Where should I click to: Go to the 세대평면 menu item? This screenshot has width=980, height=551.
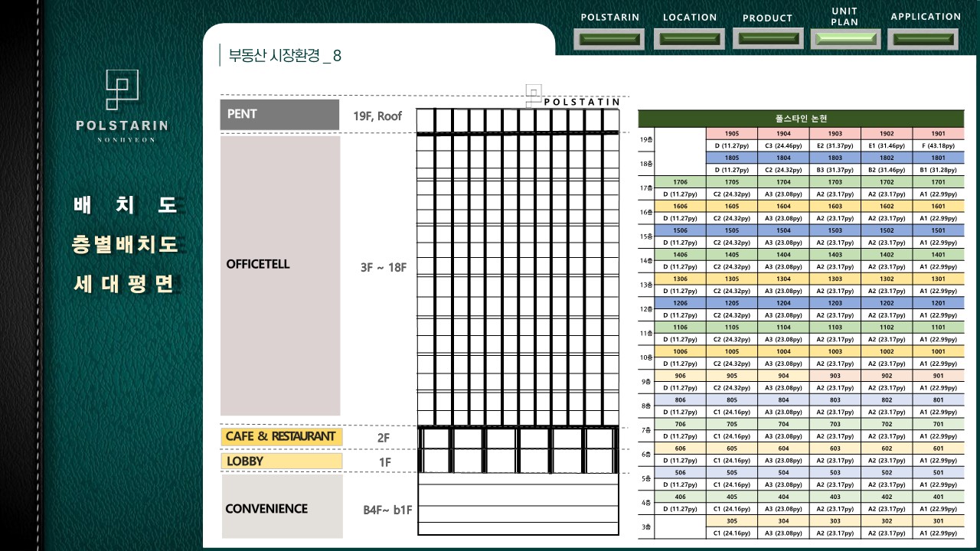tap(126, 285)
